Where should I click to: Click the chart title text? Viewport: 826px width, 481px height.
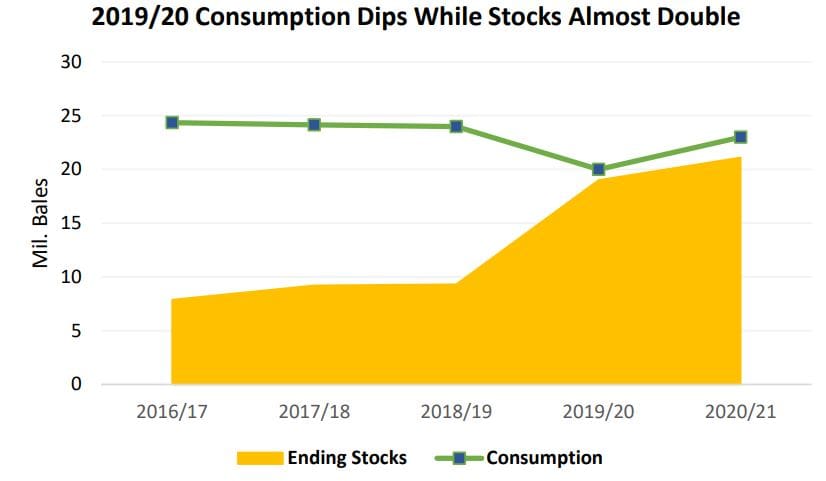(x=416, y=16)
